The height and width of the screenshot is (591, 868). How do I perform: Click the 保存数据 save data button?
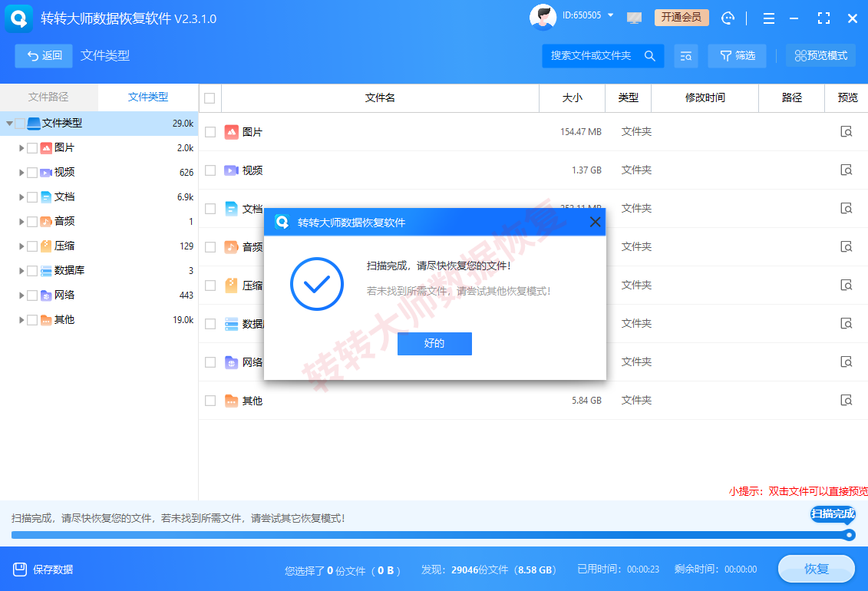[x=43, y=570]
